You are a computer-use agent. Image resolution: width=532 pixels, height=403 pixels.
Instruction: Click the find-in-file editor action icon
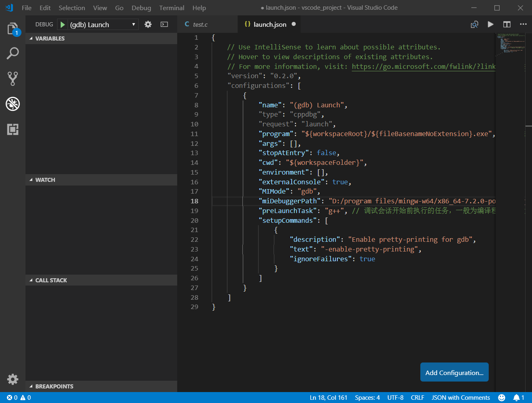(x=474, y=24)
